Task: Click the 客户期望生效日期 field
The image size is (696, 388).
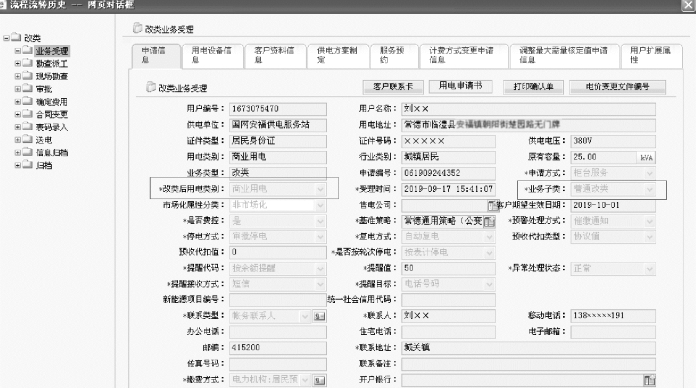Action: coord(613,205)
